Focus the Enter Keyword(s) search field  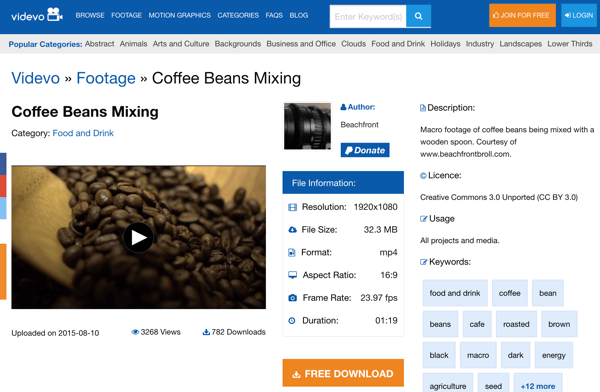(x=368, y=16)
